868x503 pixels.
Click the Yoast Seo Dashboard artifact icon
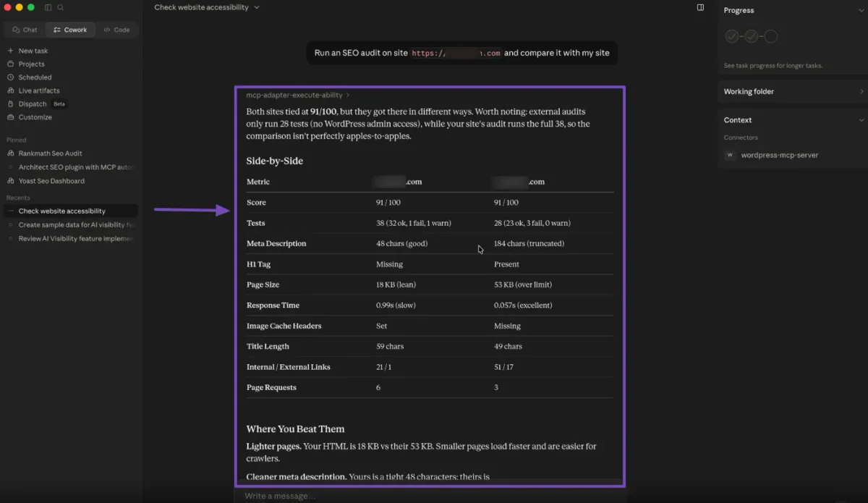pos(10,181)
